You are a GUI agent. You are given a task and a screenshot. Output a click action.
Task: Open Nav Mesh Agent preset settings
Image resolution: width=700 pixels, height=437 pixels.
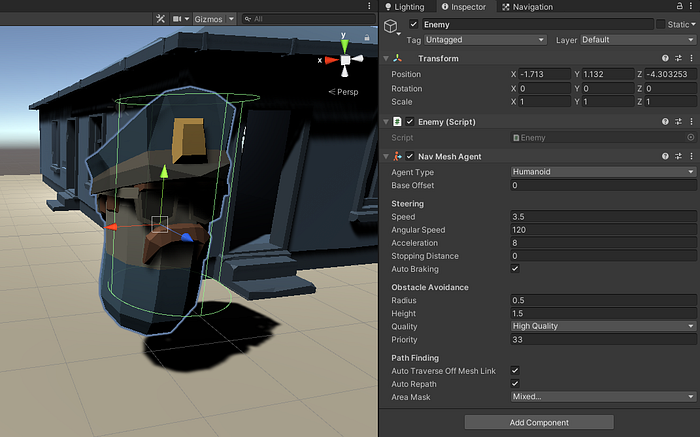677,156
